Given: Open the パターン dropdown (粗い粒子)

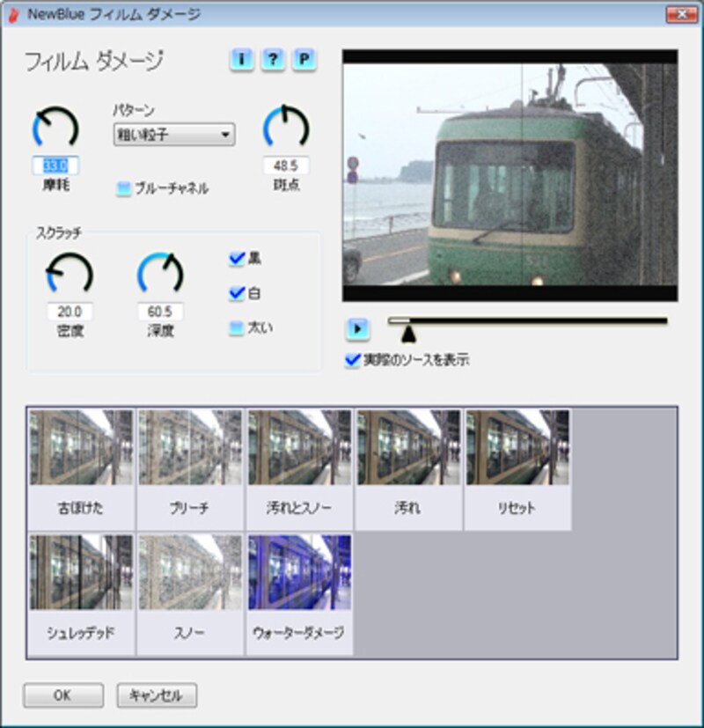Looking at the screenshot, I should [x=174, y=135].
